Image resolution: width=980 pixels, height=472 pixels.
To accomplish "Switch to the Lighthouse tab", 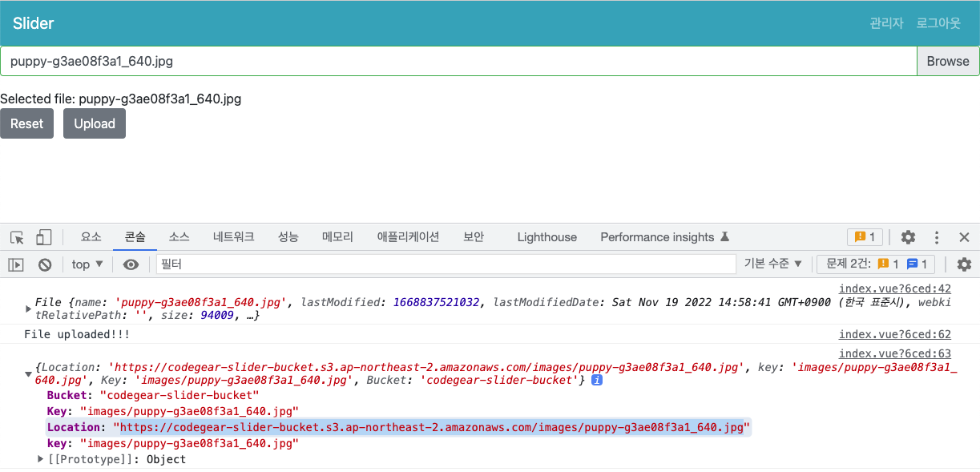I will (547, 237).
